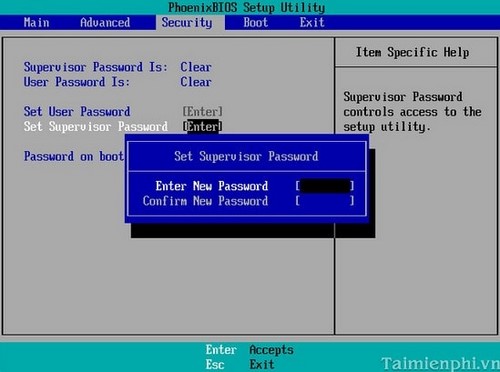Click the Enter New Password field
This screenshot has width=500, height=372.
(x=325, y=186)
